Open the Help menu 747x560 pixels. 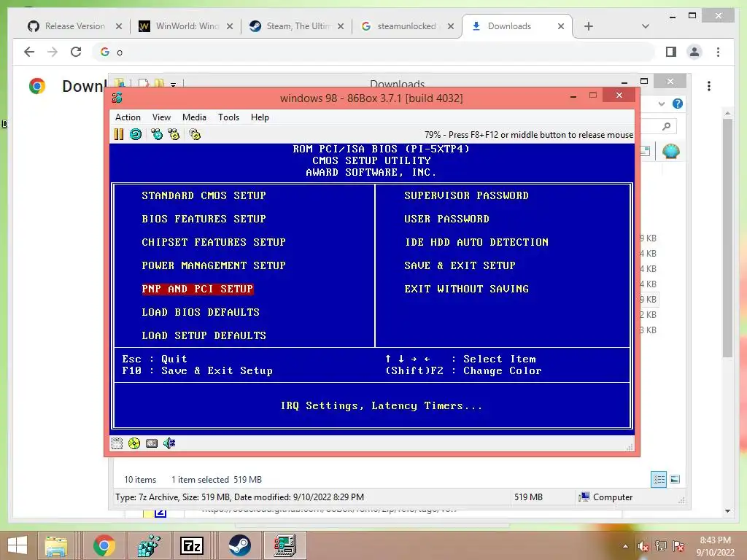point(260,117)
